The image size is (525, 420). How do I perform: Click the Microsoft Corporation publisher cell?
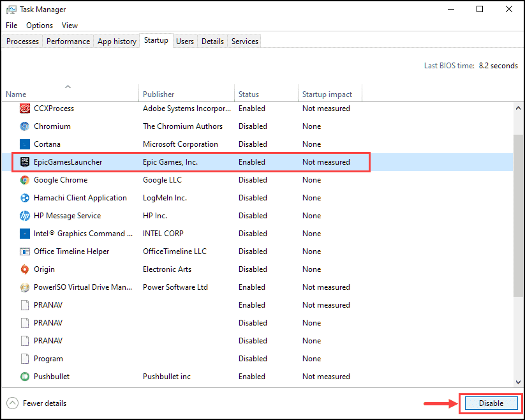181,144
